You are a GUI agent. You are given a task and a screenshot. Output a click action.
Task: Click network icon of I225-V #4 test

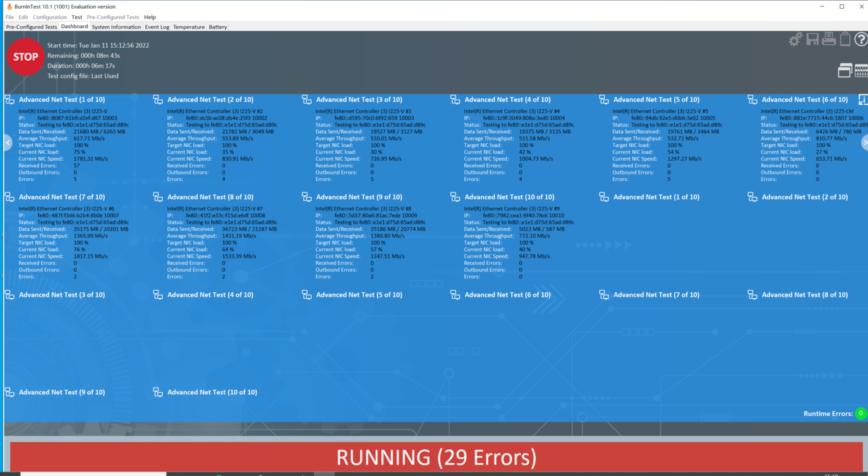(x=455, y=100)
